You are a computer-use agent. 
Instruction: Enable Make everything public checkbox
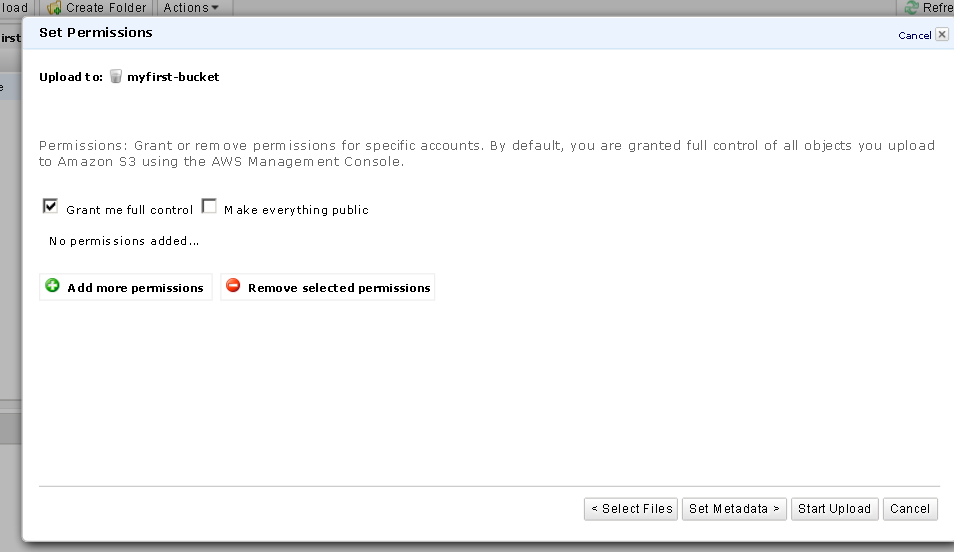[209, 207]
